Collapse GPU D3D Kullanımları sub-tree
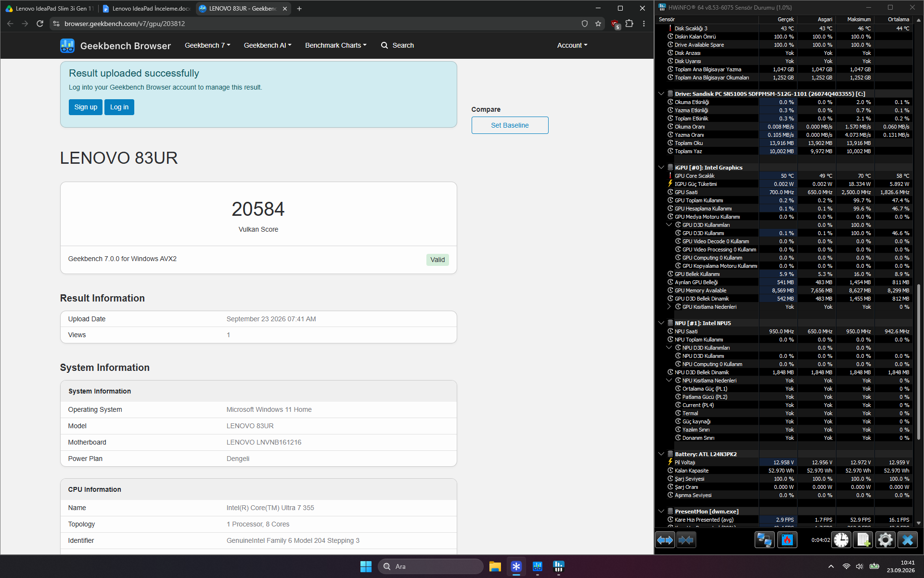 click(669, 225)
